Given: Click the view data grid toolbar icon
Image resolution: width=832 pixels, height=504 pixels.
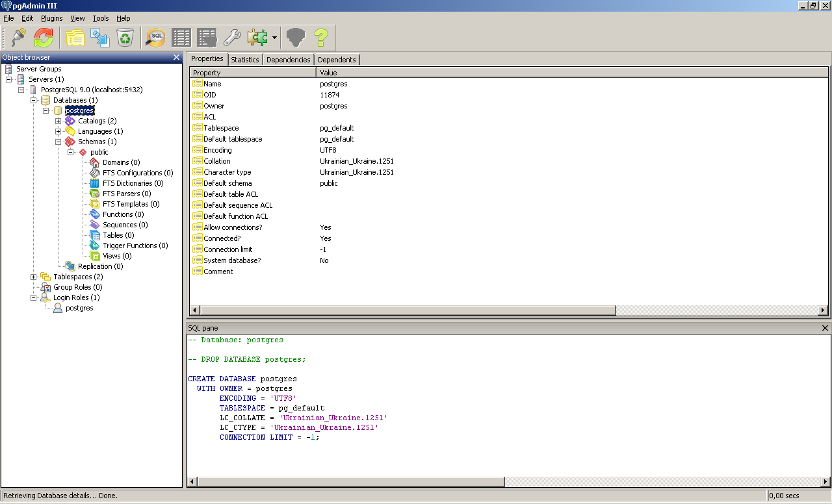Looking at the screenshot, I should (x=181, y=38).
